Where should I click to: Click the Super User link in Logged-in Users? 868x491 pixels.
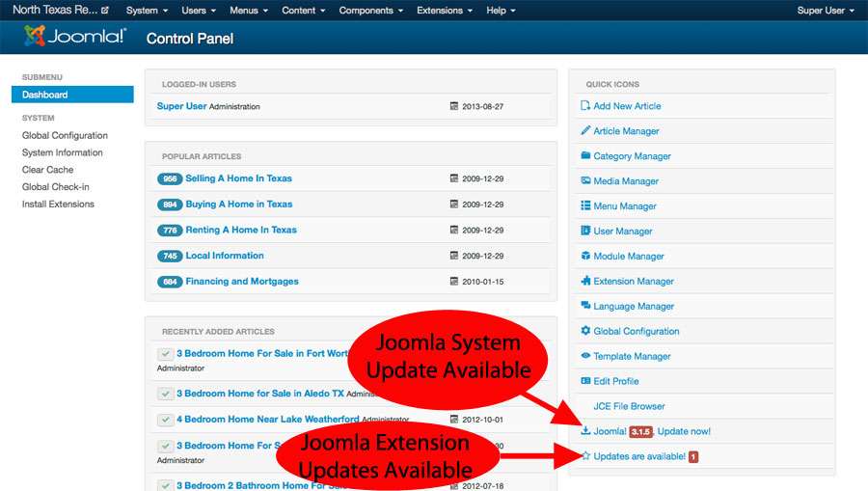coord(181,106)
